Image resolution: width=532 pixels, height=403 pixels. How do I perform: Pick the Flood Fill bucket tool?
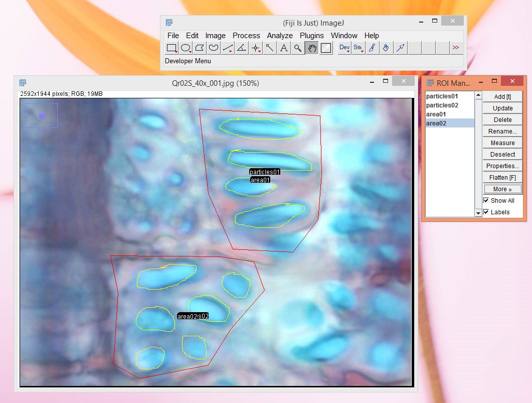pyautogui.click(x=386, y=48)
